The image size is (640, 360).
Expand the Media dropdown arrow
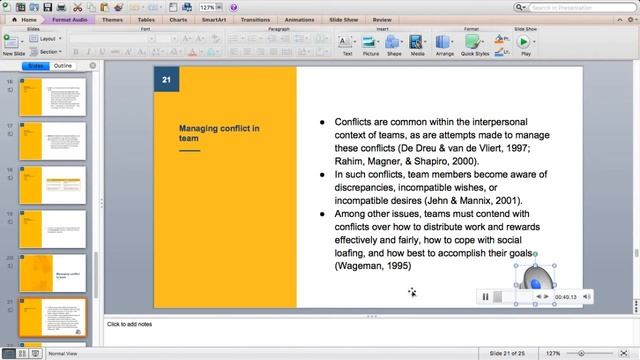point(425,42)
